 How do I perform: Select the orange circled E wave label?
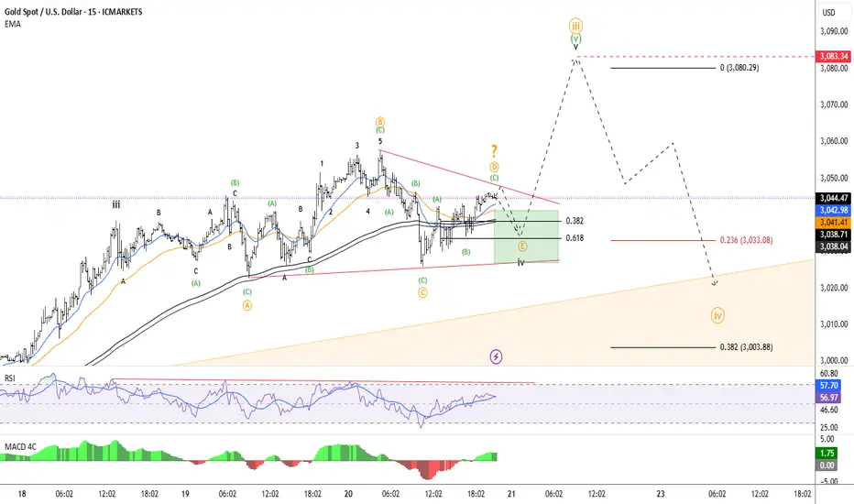522,247
